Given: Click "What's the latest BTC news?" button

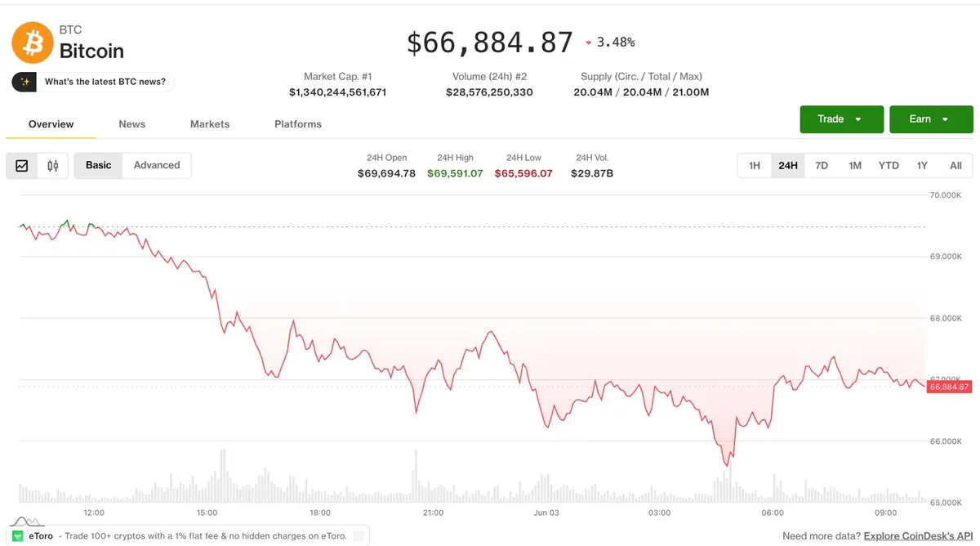Looking at the screenshot, I should (93, 82).
